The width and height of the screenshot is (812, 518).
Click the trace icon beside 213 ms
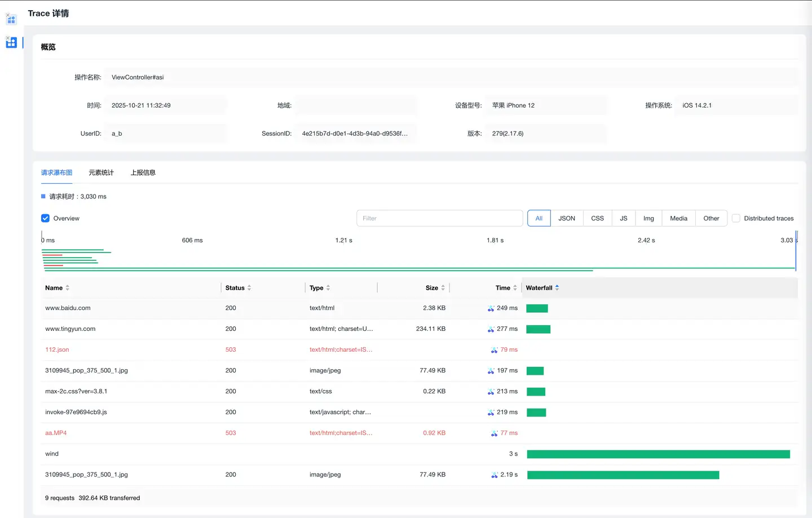coord(491,392)
